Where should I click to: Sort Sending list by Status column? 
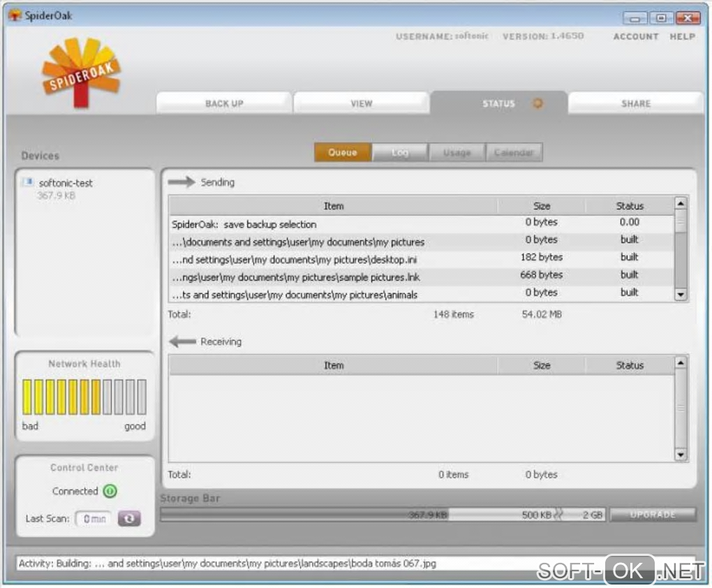tap(630, 206)
